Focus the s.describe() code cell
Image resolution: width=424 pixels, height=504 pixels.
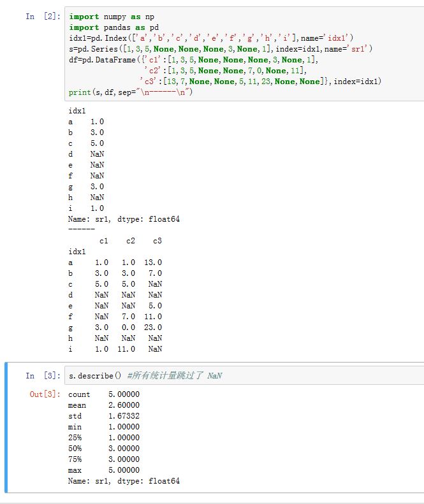pyautogui.click(x=255, y=376)
